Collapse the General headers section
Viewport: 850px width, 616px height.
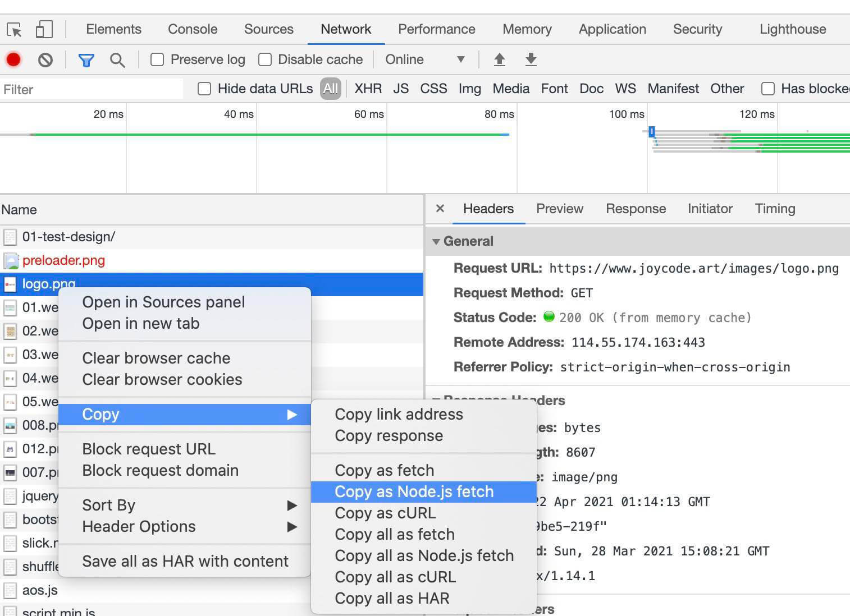pos(436,241)
